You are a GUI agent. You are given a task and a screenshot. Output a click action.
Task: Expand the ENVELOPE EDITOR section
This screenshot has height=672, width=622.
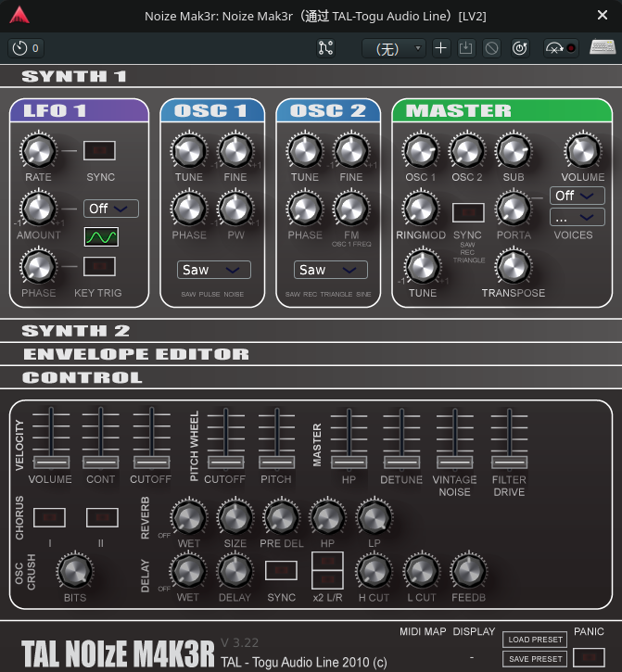[x=311, y=354]
